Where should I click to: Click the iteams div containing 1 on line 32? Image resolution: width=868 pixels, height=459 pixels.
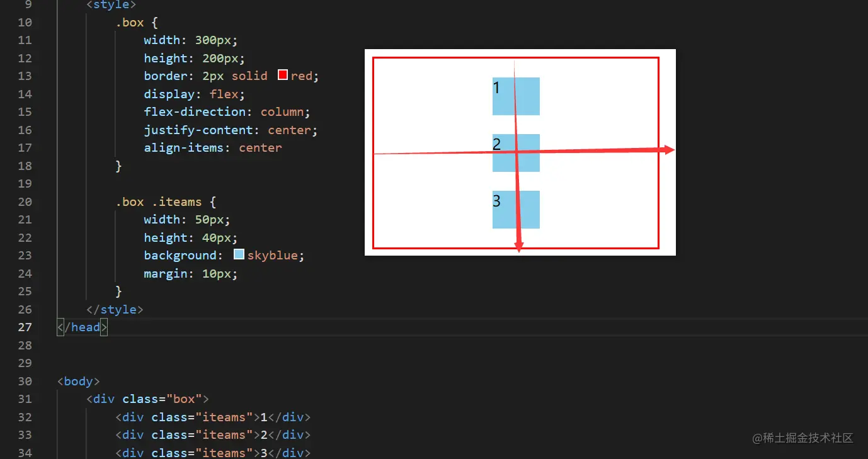(213, 417)
